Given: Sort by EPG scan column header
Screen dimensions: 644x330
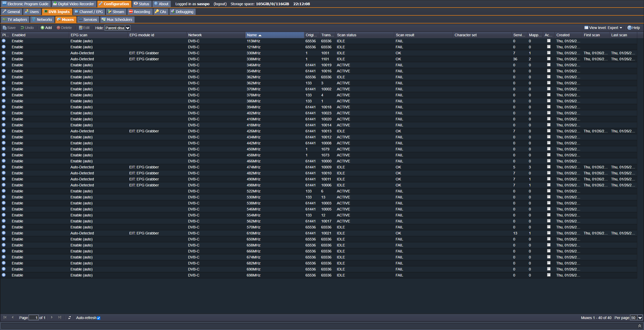Looking at the screenshot, I should click(98, 35).
